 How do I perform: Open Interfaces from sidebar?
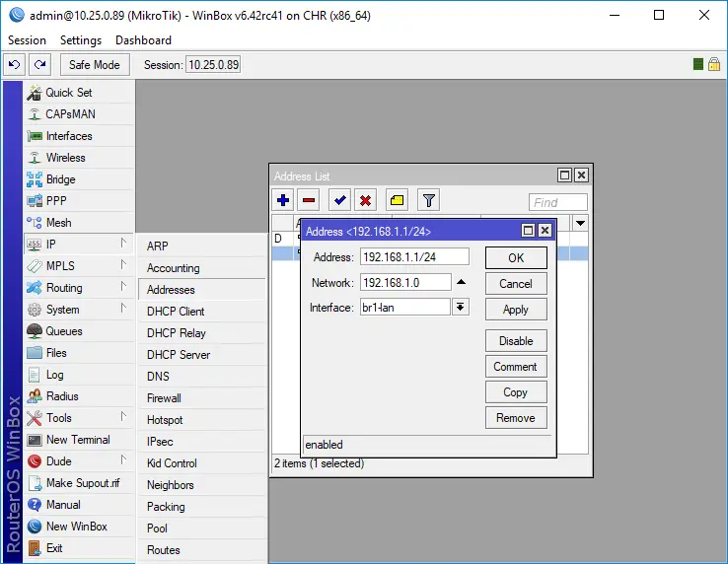click(x=79, y=136)
